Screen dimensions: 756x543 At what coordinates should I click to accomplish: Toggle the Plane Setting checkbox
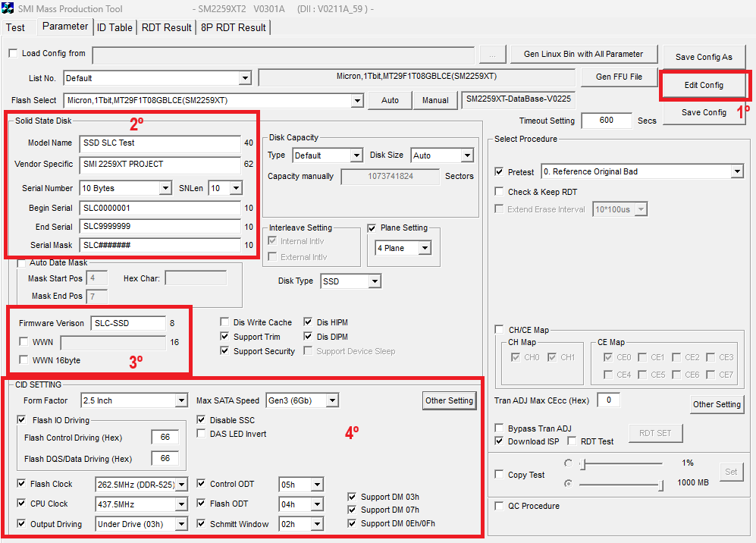click(372, 228)
